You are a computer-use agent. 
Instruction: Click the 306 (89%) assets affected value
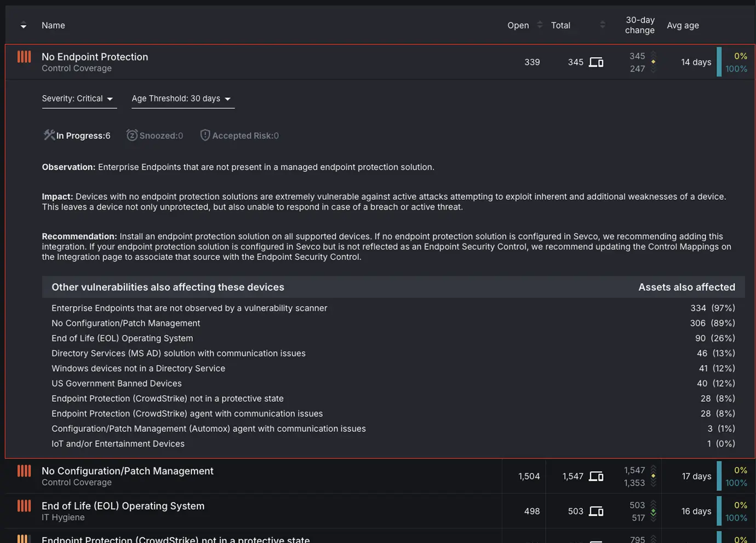coord(712,323)
